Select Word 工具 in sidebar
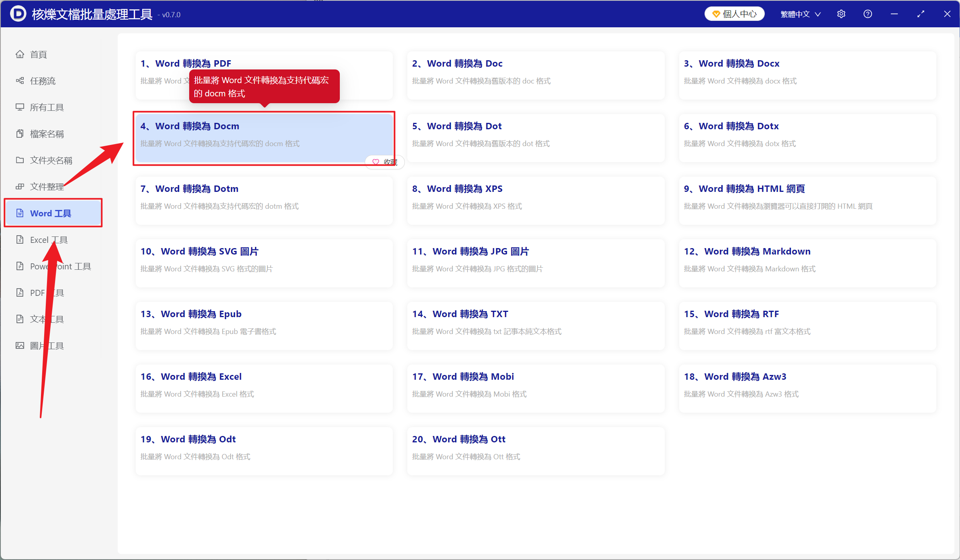This screenshot has width=960, height=560. 53,213
